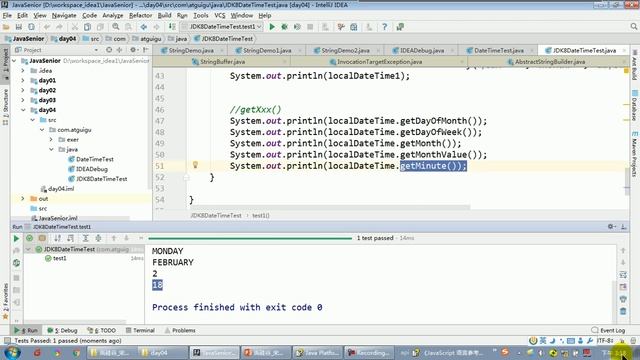Switch to AbstractStringBuilder.java tab
Image resolution: width=640 pixels, height=360 pixels.
(x=549, y=62)
